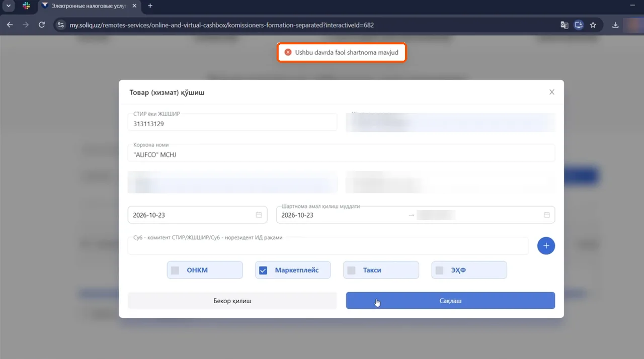Check the ЭҲФ checkbox
Viewport: 644px width, 359px height.
[x=439, y=270]
